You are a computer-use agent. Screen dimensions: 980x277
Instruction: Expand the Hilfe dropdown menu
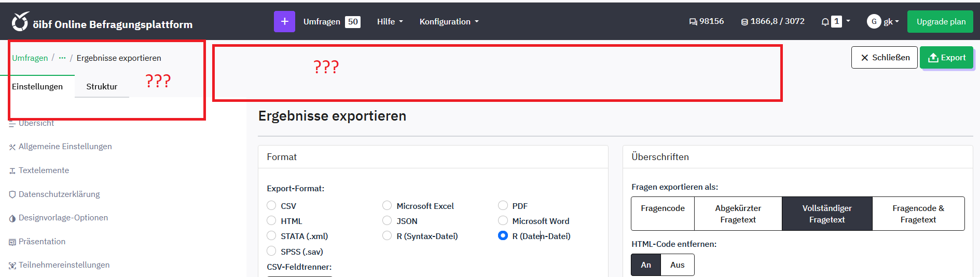tap(390, 22)
